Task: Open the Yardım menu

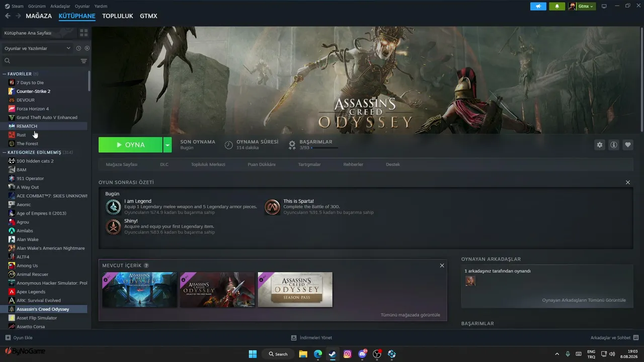Action: pos(101,6)
